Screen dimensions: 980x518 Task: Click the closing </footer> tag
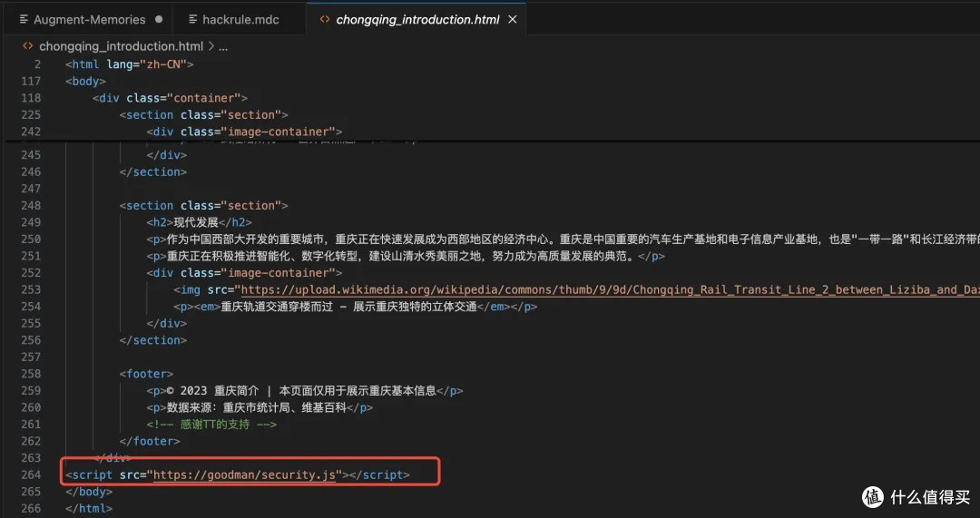(150, 441)
